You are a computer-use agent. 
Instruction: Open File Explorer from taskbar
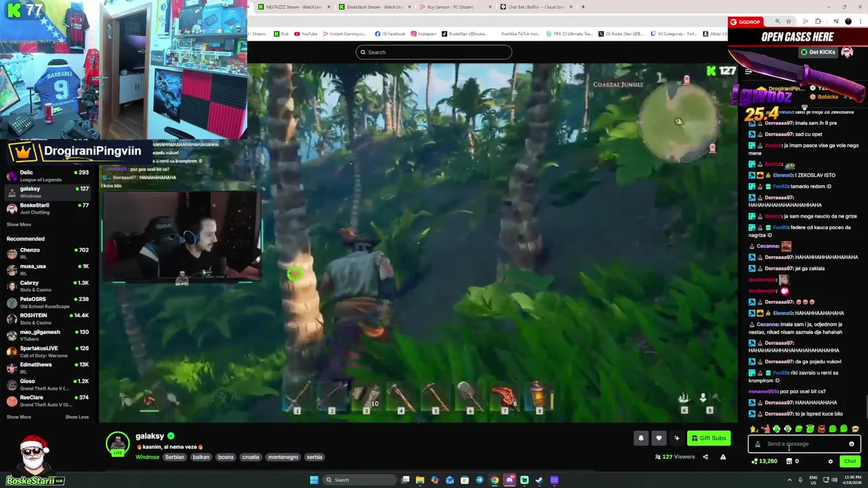(420, 480)
